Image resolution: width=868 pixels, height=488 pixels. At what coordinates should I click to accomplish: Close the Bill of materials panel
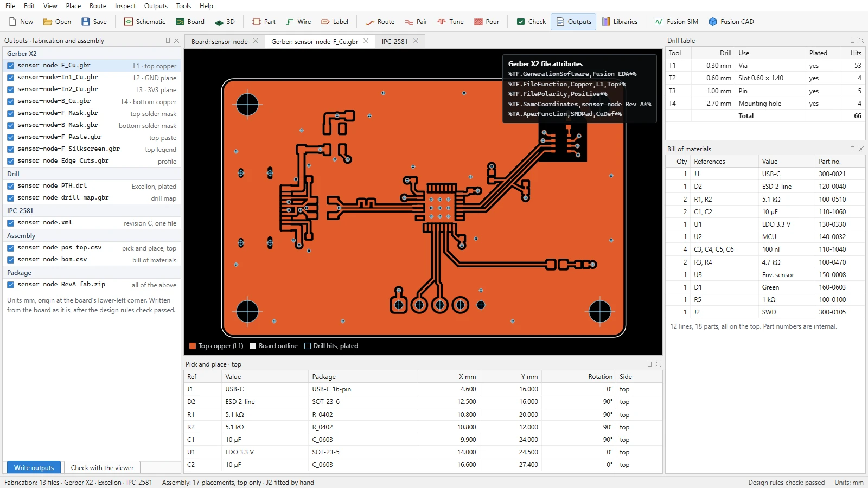(x=861, y=149)
